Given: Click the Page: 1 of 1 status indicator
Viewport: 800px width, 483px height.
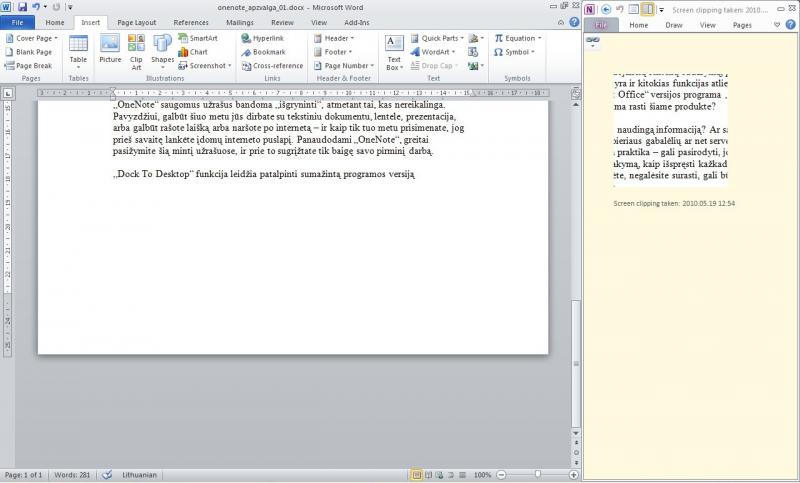Looking at the screenshot, I should pyautogui.click(x=23, y=475).
